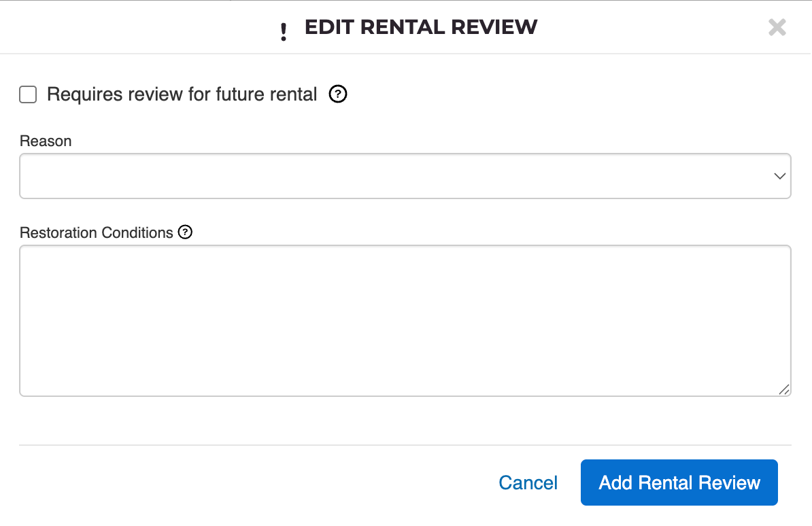The width and height of the screenshot is (812, 526).
Task: Click the Reason field label
Action: coord(46,141)
